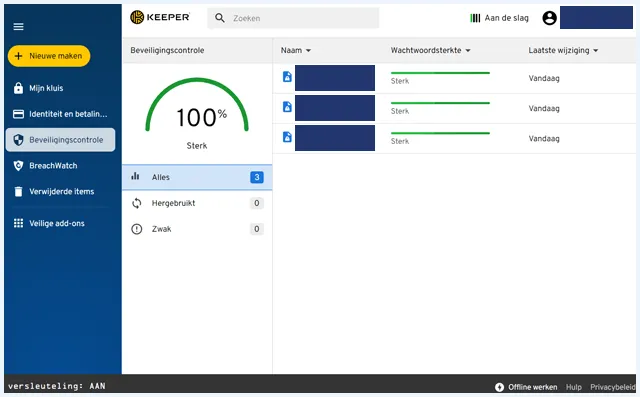Click the Hergebruikt recycle arrows icon

click(137, 203)
